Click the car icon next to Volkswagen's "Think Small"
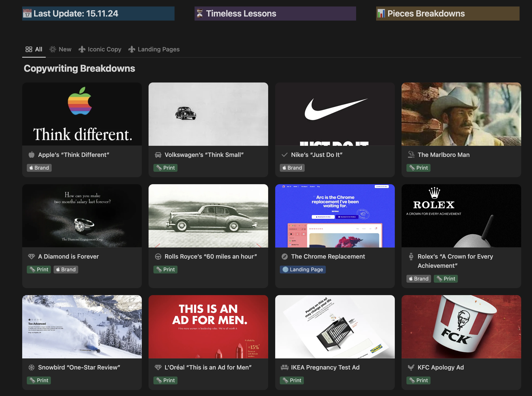This screenshot has width=532, height=396. [158, 155]
